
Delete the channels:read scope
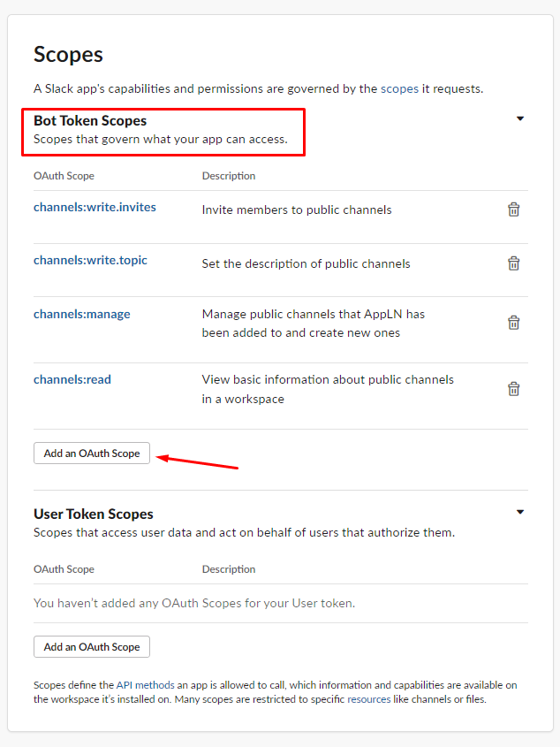pos(513,389)
